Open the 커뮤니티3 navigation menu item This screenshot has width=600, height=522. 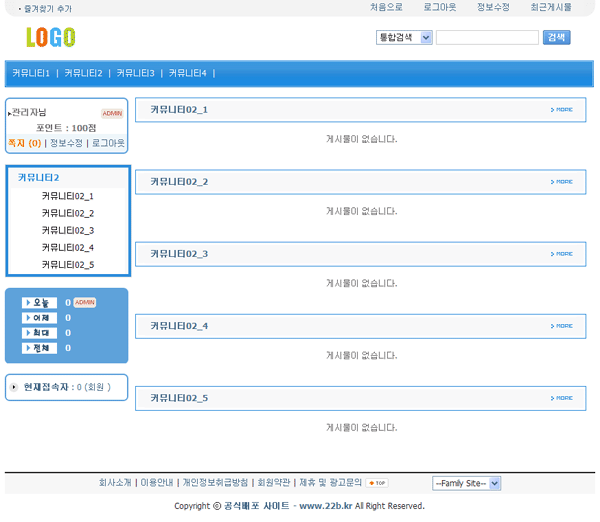(135, 73)
